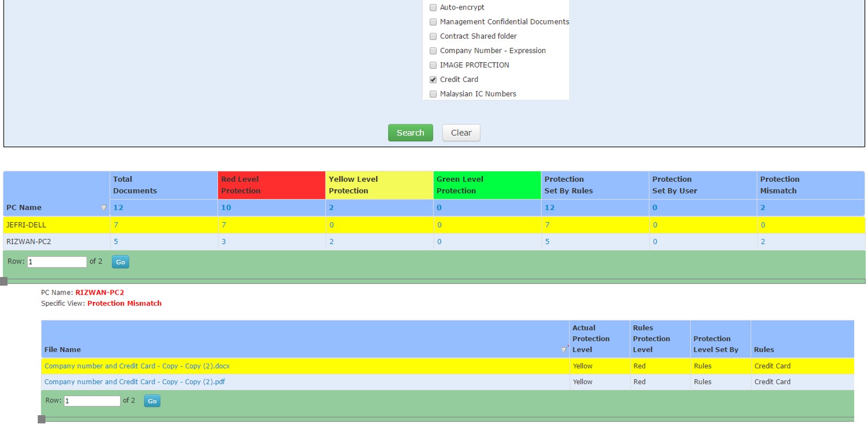Uncheck the Credit Card rule checkbox
The height and width of the screenshot is (437, 868).
tap(433, 80)
